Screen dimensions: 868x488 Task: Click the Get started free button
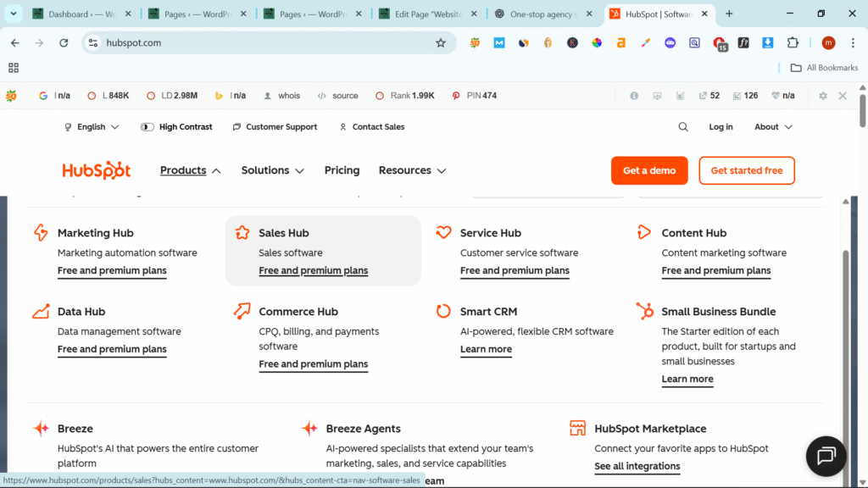[x=746, y=170]
